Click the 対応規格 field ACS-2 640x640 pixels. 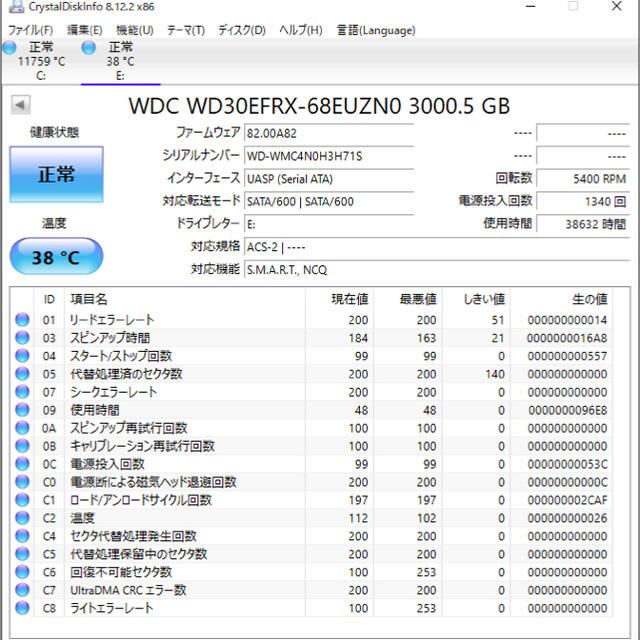437,247
